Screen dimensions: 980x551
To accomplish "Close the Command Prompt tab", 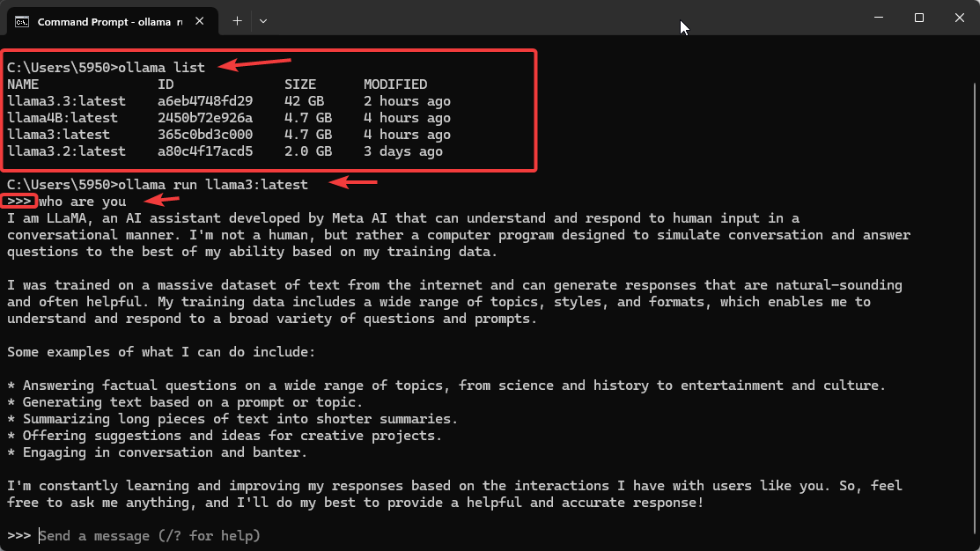I will (198, 20).
